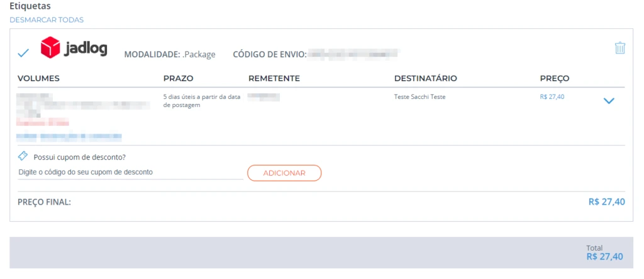This screenshot has width=644, height=279.
Task: Click the VOLUMES column header
Action: click(x=38, y=79)
